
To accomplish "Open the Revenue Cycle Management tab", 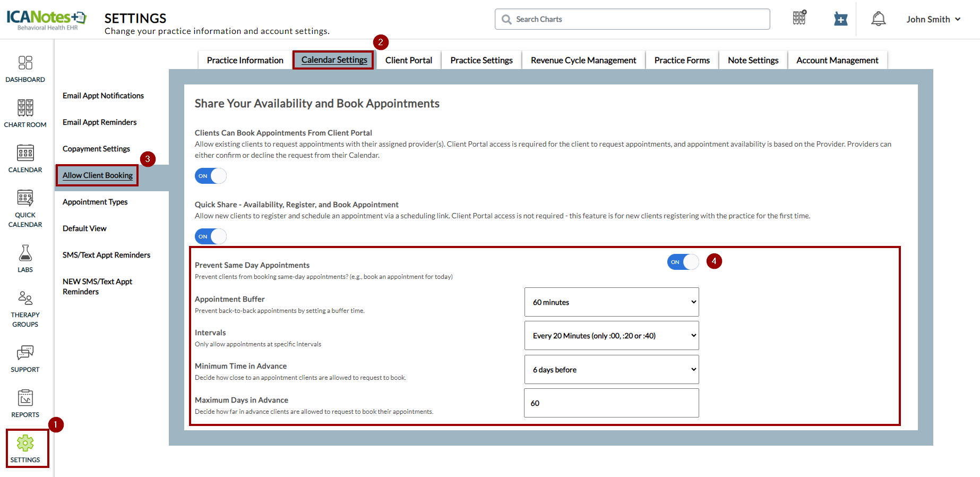I will tap(583, 61).
